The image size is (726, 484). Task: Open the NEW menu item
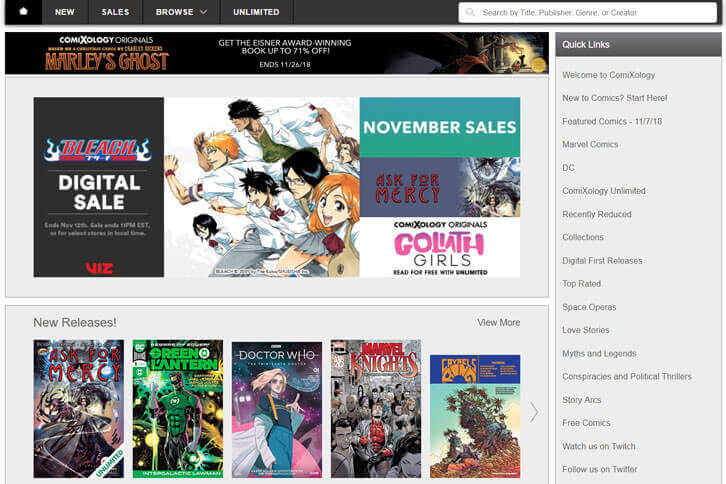(x=64, y=12)
